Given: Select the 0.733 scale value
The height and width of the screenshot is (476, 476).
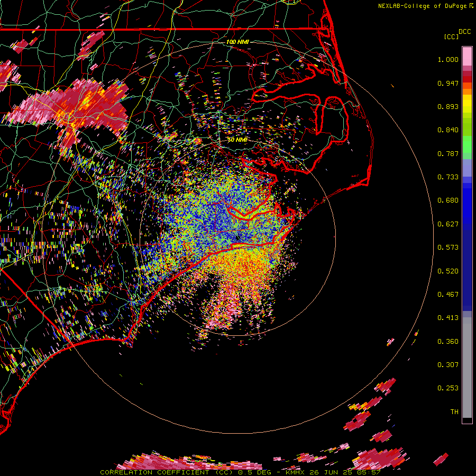Looking at the screenshot, I should (448, 177).
